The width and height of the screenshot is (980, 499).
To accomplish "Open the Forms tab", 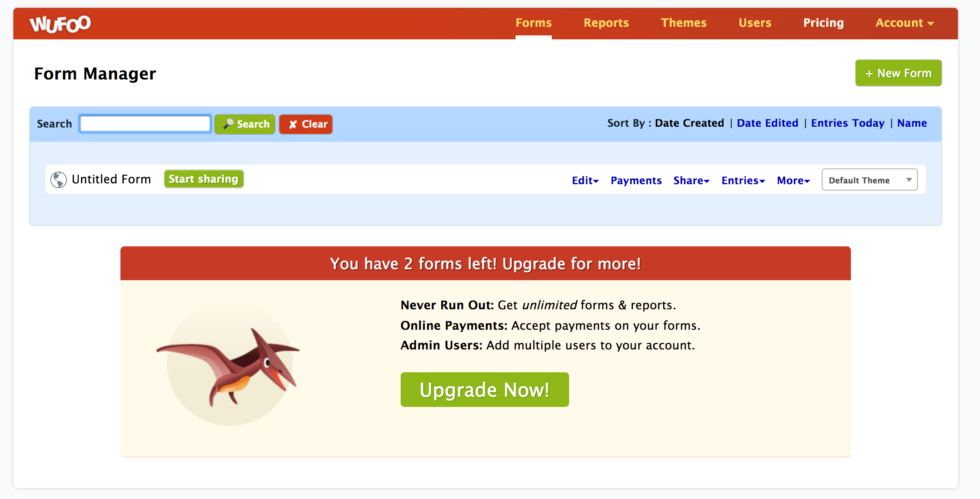I will tap(534, 23).
